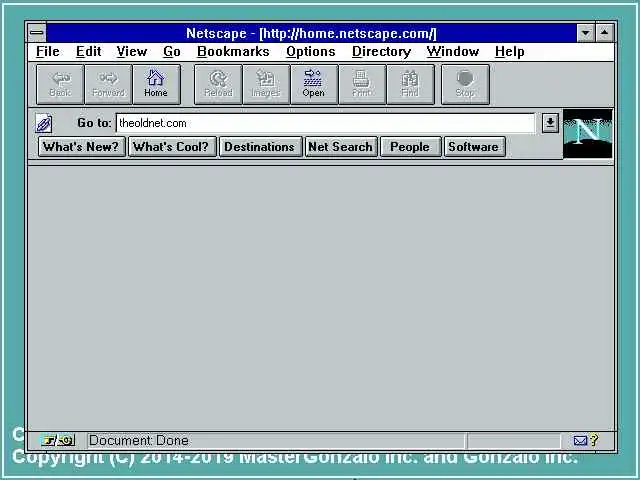Click the Netscape title bar
The image size is (640, 480).
pyautogui.click(x=311, y=33)
